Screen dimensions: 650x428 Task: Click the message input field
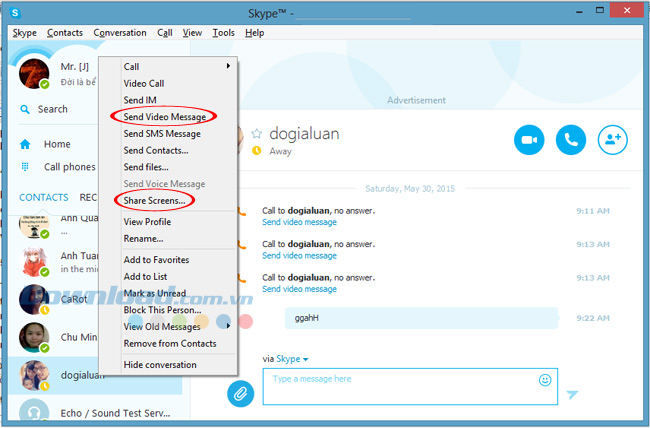coord(410,386)
